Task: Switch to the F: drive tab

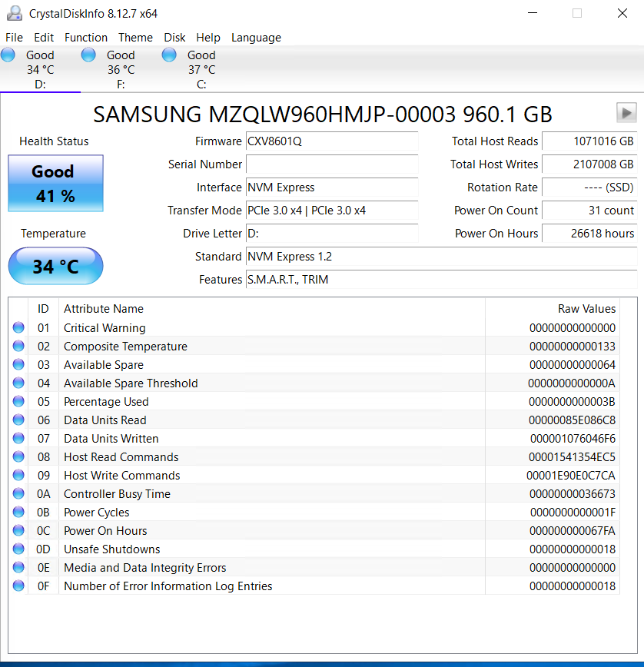Action: [x=121, y=69]
